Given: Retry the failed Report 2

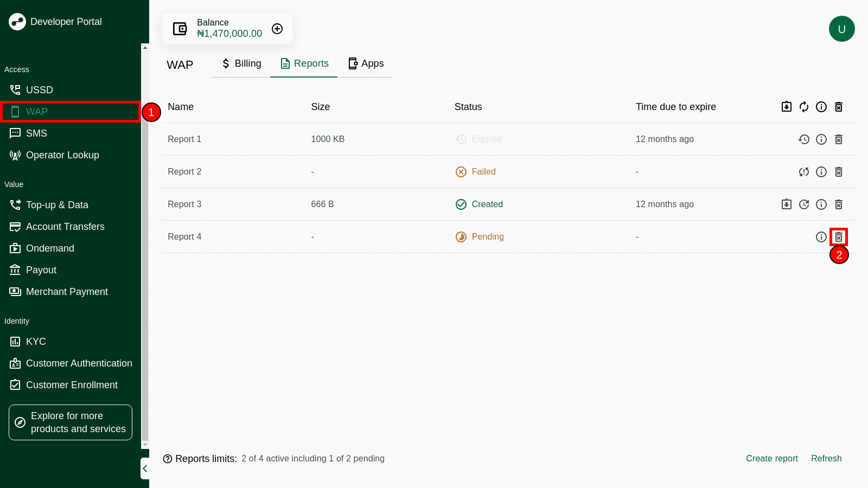Looking at the screenshot, I should pos(803,172).
